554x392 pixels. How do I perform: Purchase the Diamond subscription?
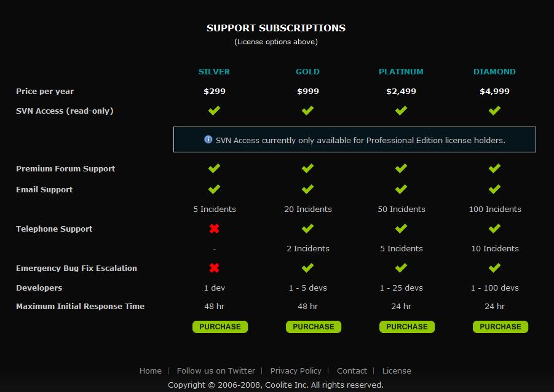pyautogui.click(x=501, y=327)
